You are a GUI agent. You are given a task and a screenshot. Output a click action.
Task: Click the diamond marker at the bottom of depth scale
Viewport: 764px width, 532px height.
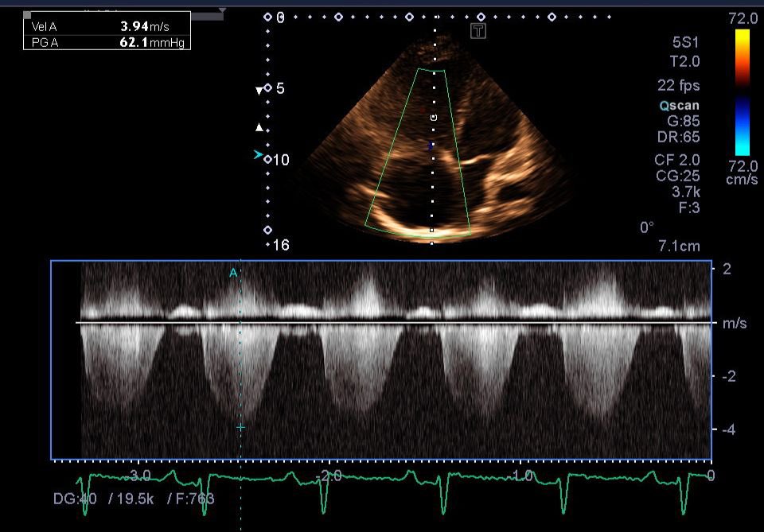pos(267,231)
